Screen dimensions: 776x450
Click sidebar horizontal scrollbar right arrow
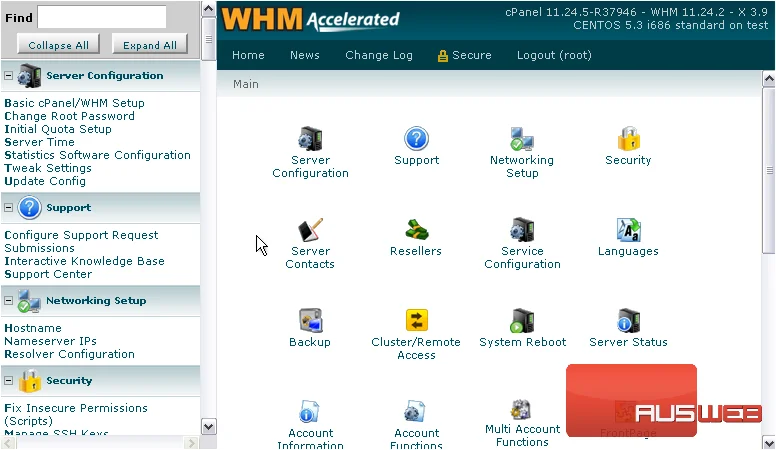click(x=192, y=442)
